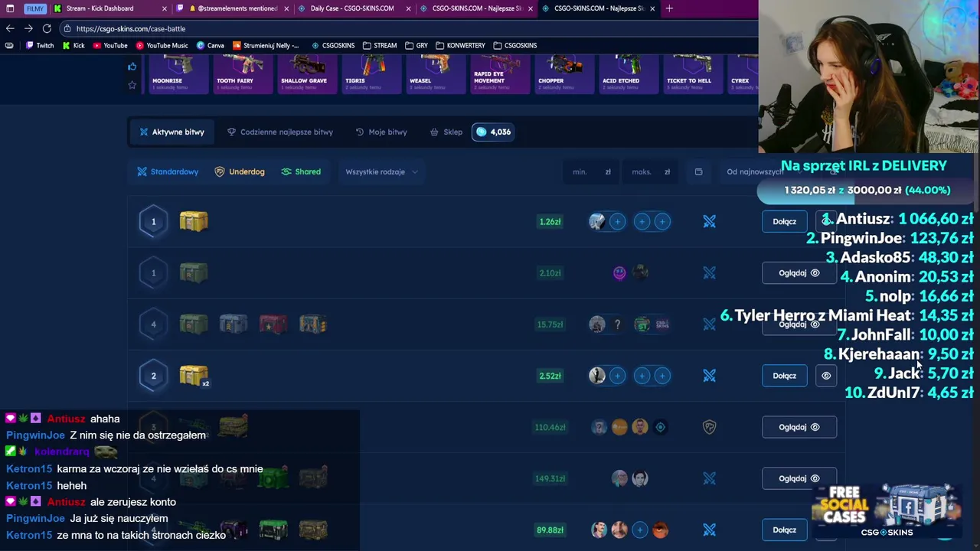Open the Wszystkie rodzaje dropdown
Screen dimensions: 980x551
[x=381, y=171]
